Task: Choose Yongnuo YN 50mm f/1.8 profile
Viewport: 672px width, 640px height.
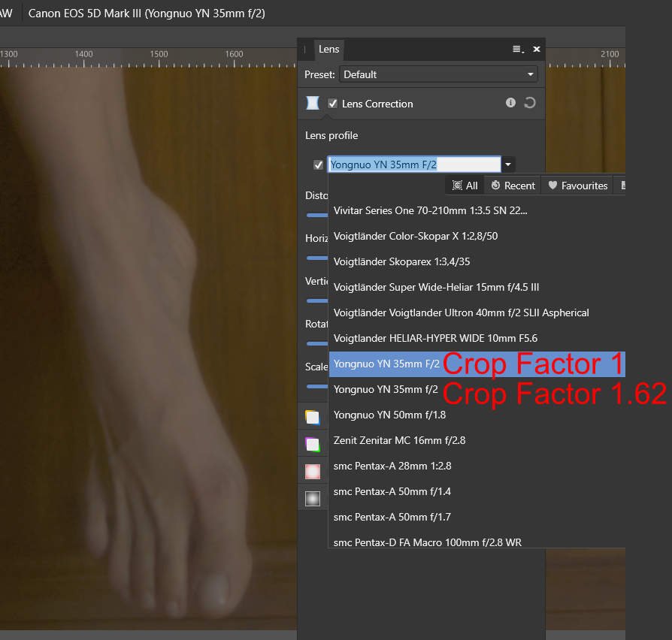Action: click(477, 415)
